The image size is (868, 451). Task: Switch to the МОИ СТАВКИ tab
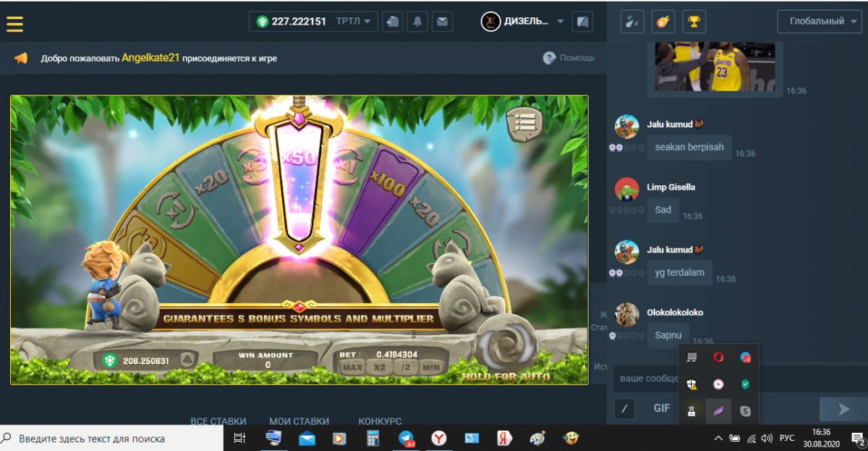299,421
